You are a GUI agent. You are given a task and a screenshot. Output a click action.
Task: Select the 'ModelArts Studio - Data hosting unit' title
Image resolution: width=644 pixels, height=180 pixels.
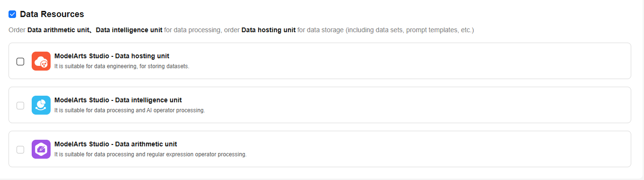click(112, 56)
